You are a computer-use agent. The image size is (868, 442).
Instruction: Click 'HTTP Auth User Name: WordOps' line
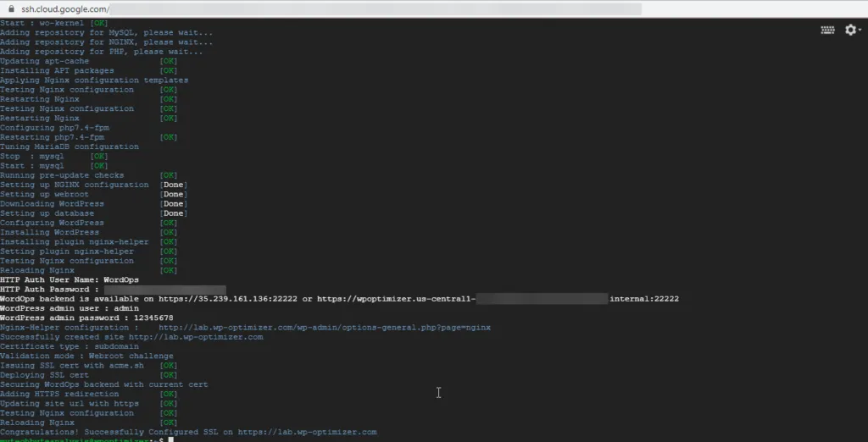click(70, 280)
